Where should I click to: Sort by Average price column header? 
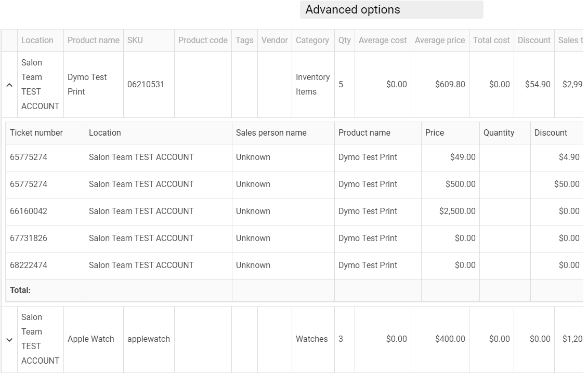pos(439,41)
